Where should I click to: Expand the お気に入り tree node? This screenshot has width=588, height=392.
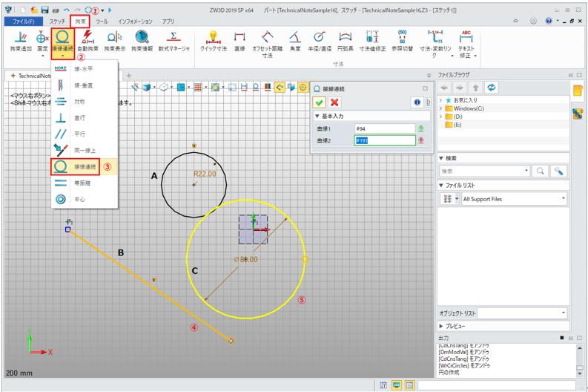(x=441, y=100)
